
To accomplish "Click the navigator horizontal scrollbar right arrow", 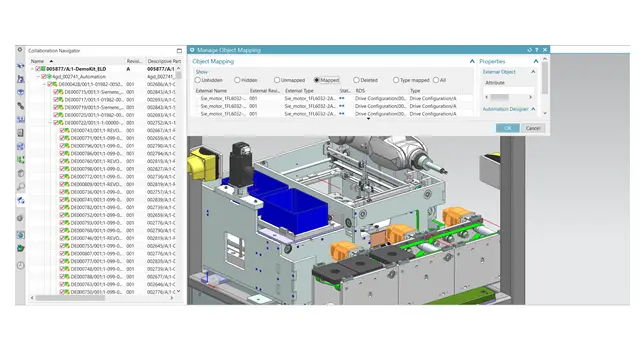I will (171, 298).
